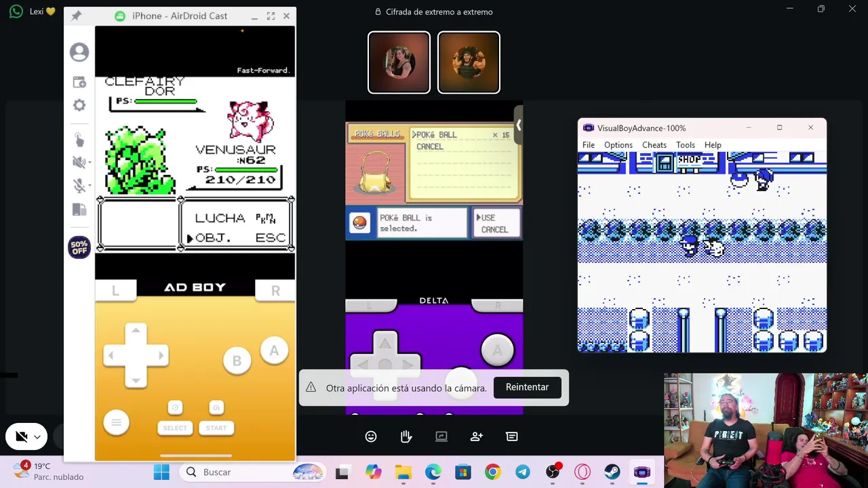Tap D-pad down arrow in AD BOY
Image resolution: width=868 pixels, height=488 pixels.
pyautogui.click(x=136, y=380)
